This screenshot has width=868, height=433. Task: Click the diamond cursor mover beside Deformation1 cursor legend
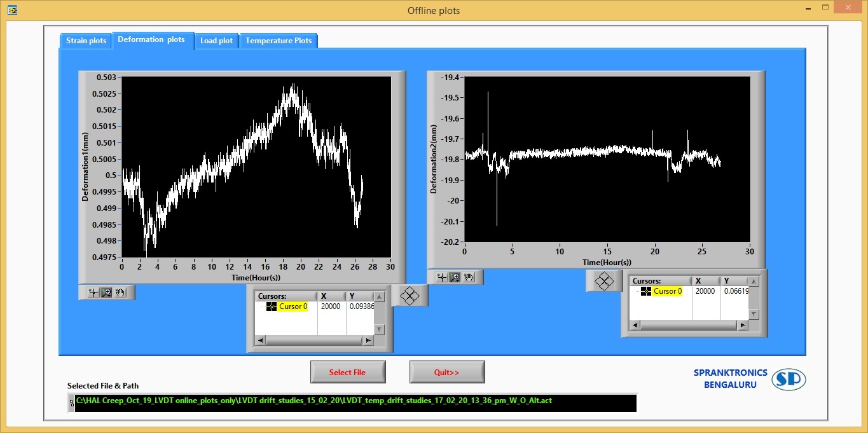tap(410, 295)
